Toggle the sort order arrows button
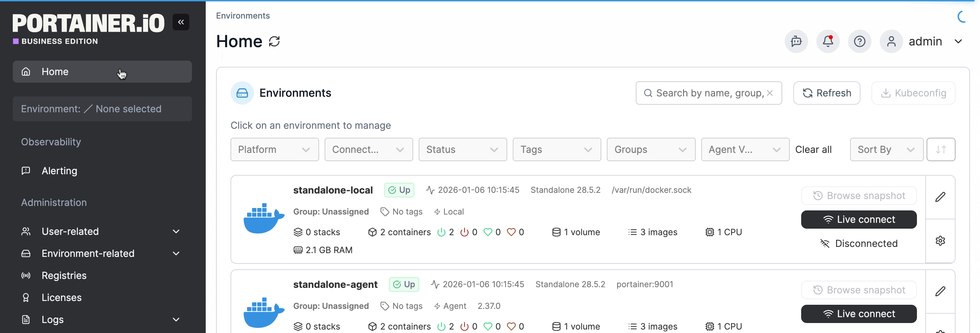Image resolution: width=980 pixels, height=333 pixels. [x=940, y=149]
